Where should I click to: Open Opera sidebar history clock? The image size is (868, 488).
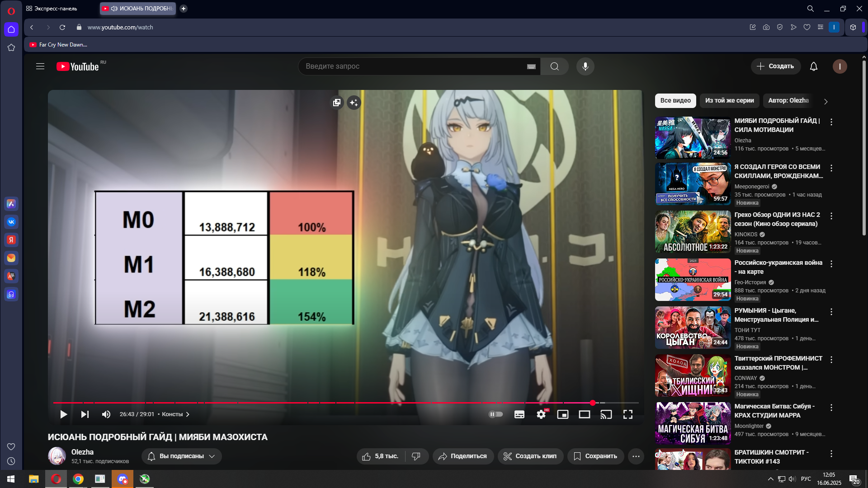click(x=11, y=461)
